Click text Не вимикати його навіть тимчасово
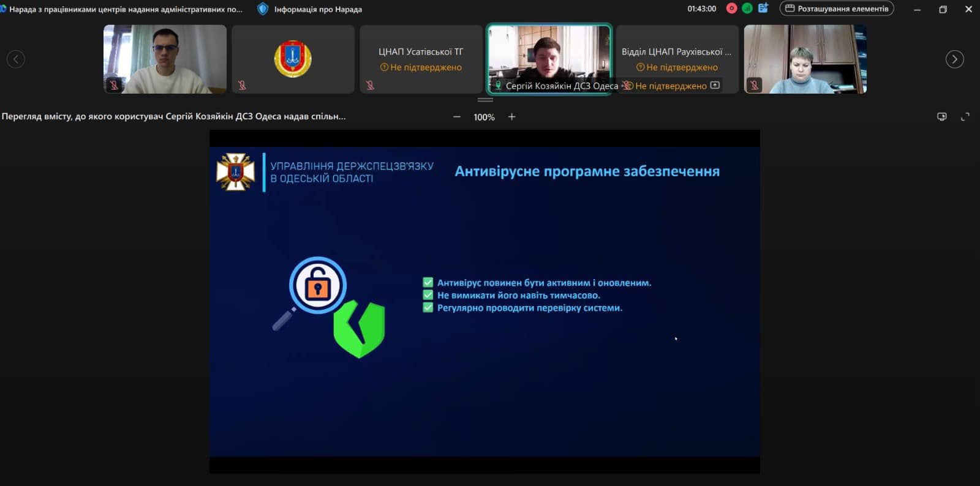 (x=518, y=295)
